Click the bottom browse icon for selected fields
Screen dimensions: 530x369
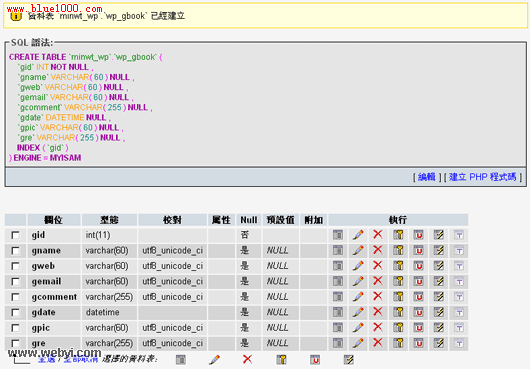(181, 360)
